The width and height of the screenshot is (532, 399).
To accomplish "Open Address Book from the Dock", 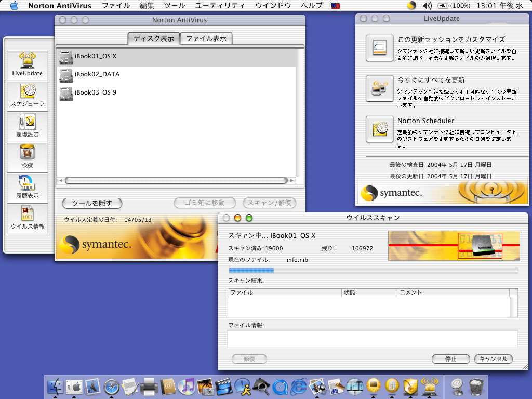I will 168,387.
